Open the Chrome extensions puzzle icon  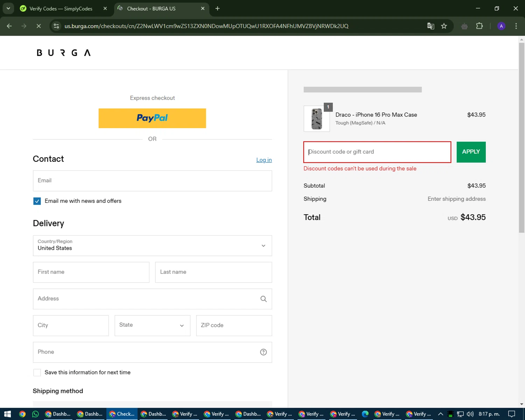[479, 26]
